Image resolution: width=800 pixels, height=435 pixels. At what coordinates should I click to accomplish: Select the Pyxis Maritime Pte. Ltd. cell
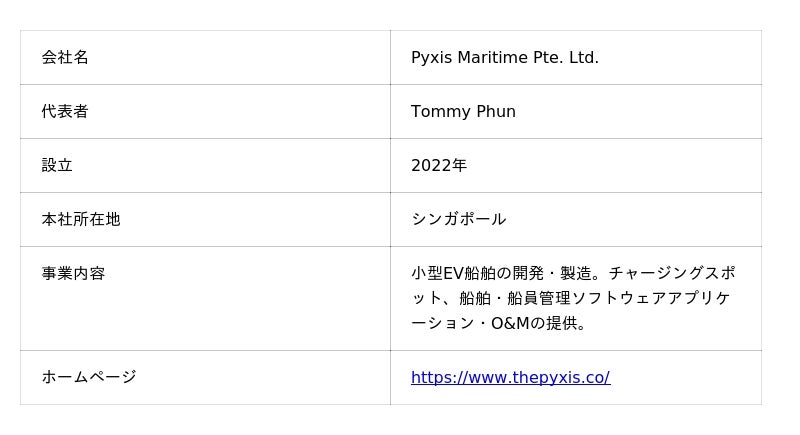click(575, 57)
